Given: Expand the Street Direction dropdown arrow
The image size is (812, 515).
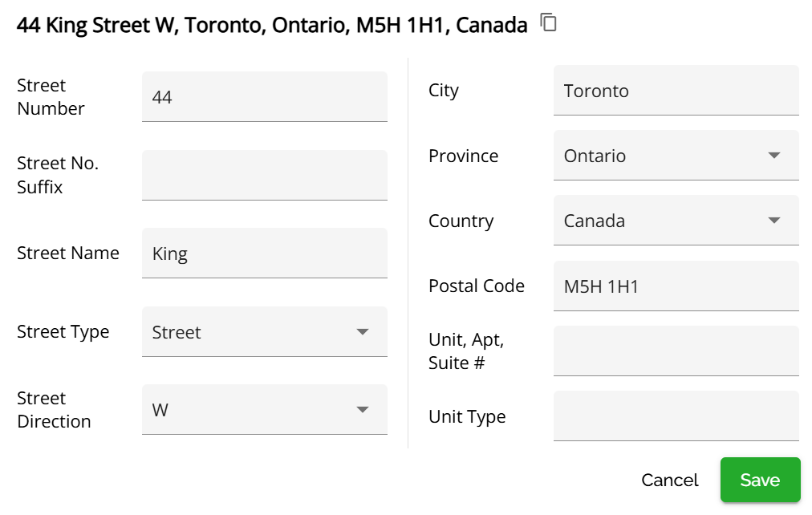Looking at the screenshot, I should coord(363,410).
